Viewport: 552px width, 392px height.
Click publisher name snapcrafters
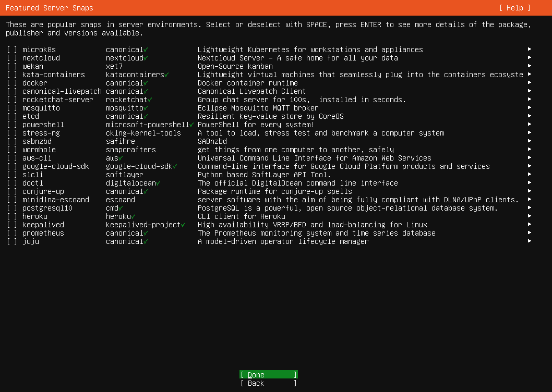click(130, 150)
